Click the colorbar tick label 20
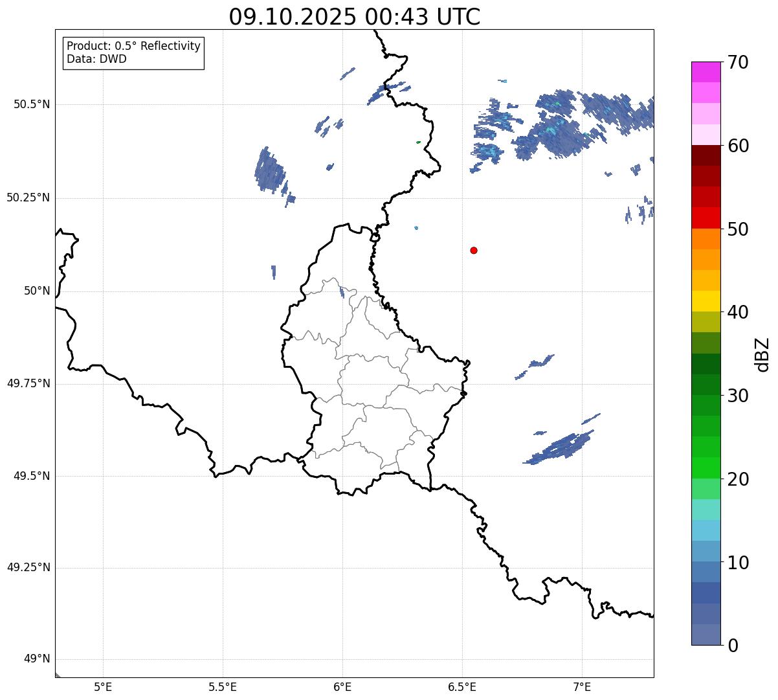Image resolution: width=778 pixels, height=700 pixels. (x=738, y=479)
